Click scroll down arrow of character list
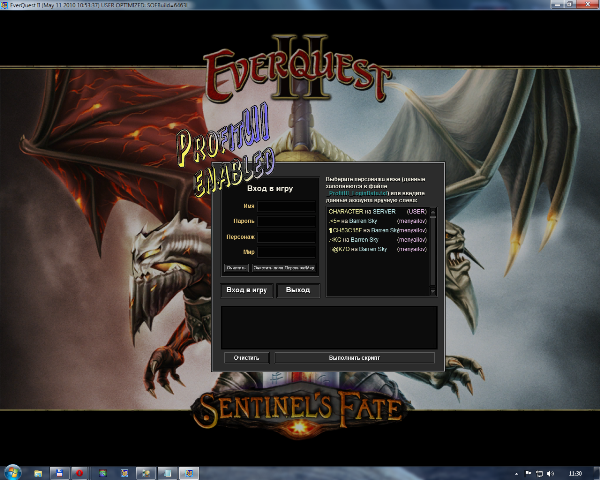This screenshot has height=480, width=600. click(x=433, y=291)
